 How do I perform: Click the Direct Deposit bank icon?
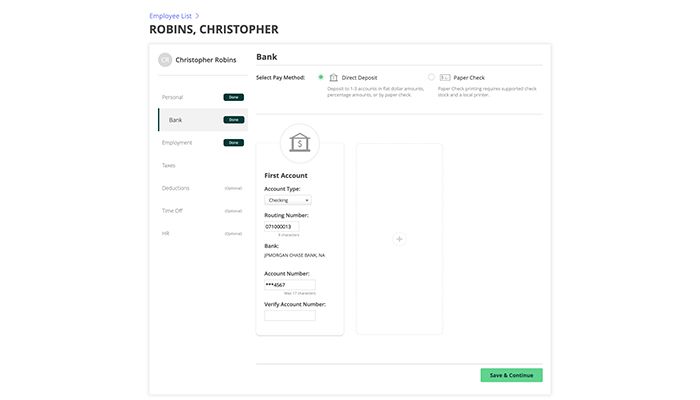(x=333, y=78)
